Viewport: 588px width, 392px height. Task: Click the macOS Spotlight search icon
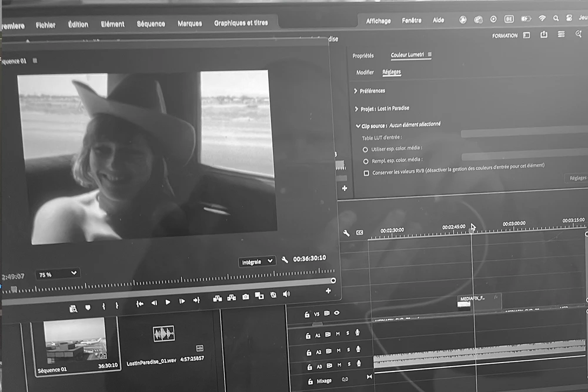click(x=556, y=18)
